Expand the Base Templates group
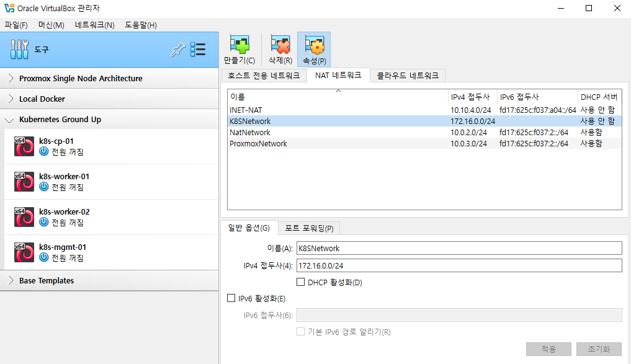 pyautogui.click(x=11, y=281)
